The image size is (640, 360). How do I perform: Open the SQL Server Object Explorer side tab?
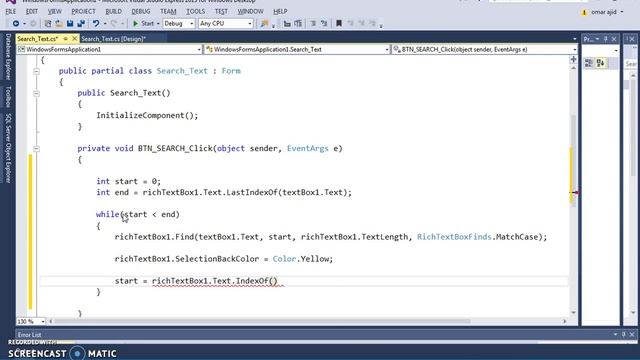[8, 148]
